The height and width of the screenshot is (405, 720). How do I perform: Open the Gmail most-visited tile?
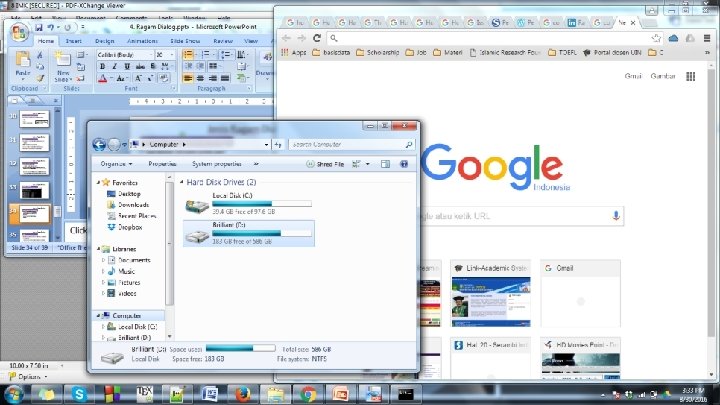click(x=580, y=293)
